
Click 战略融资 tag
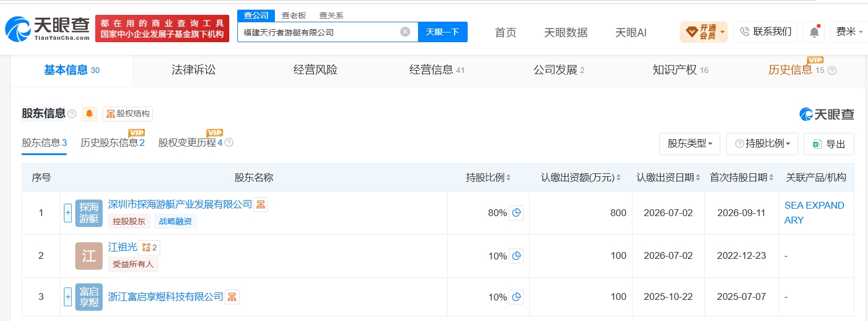tap(175, 222)
